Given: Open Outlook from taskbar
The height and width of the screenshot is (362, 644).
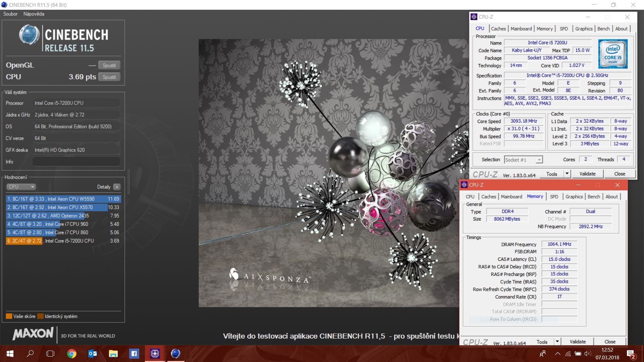Looking at the screenshot, I should tap(93, 354).
